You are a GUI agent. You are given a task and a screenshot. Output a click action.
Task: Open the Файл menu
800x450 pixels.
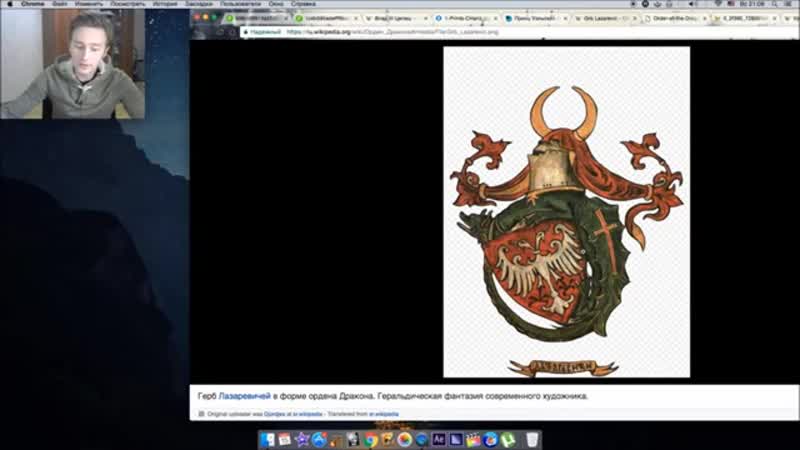tap(60, 4)
